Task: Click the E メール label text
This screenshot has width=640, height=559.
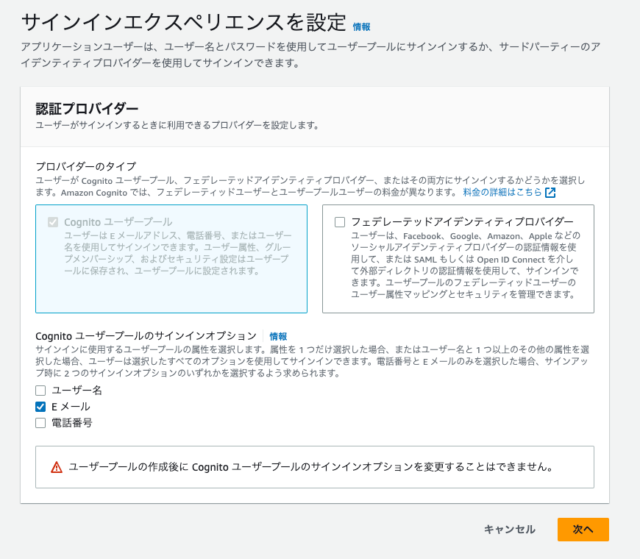Action: coord(71,407)
